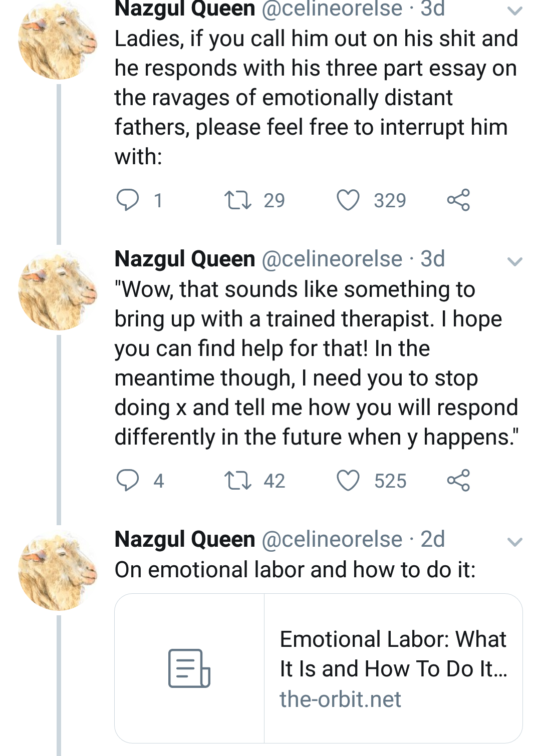The width and height of the screenshot is (541, 756).
Task: Share the 'trained therapist' tweet
Action: click(x=458, y=480)
